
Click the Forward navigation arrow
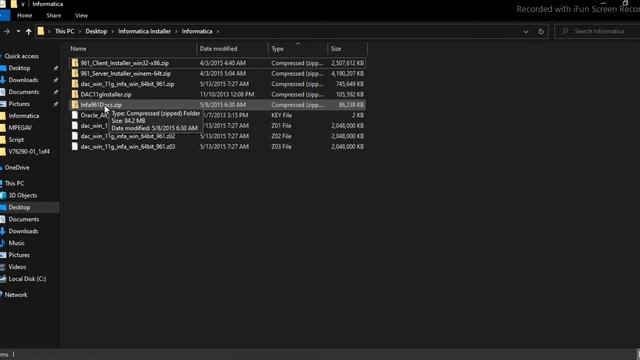[x=7, y=31]
